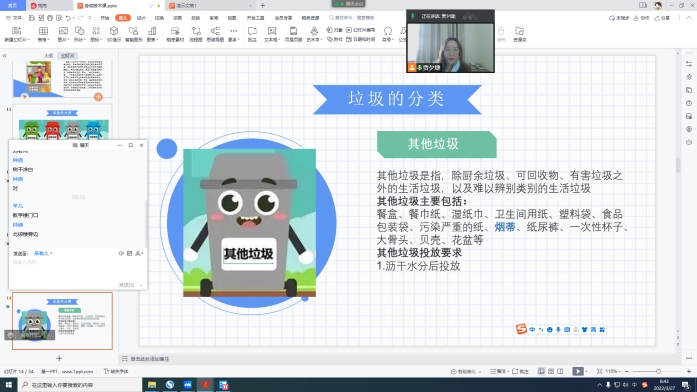Expand the shapes dropdown in ribbon
Image resolution: width=697 pixels, height=392 pixels.
pyautogui.click(x=79, y=33)
